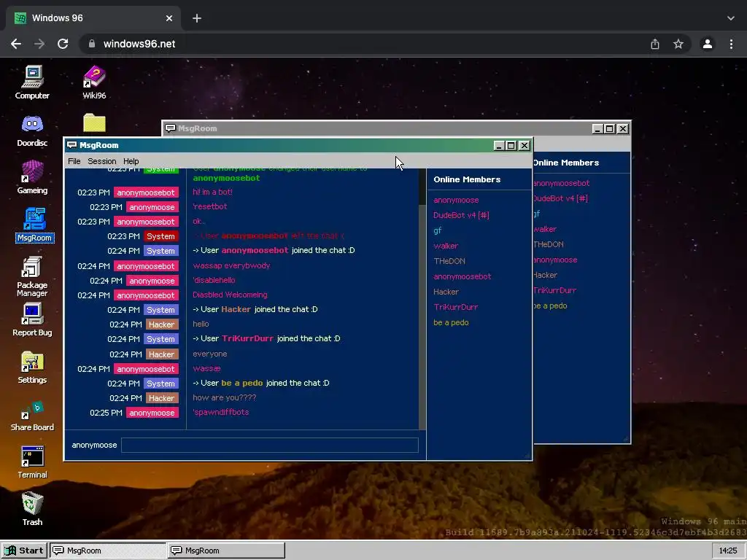747x560 pixels.
Task: Open the File menu in MsgRoom
Action: 74,161
